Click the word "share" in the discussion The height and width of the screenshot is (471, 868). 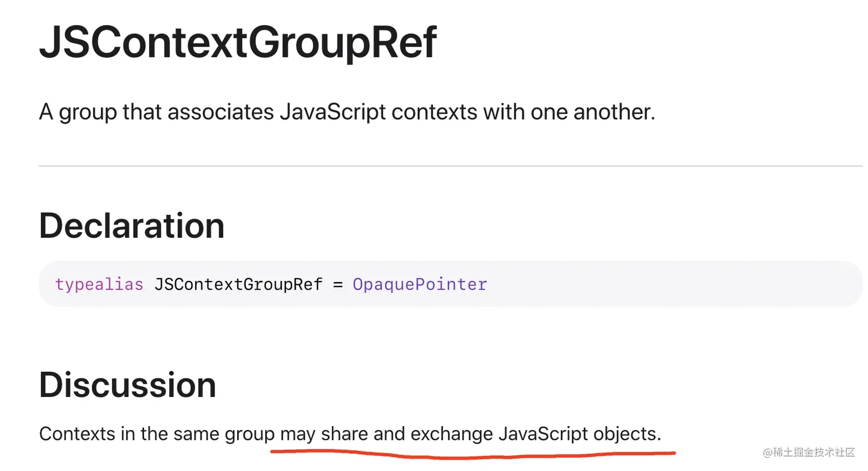tap(344, 434)
